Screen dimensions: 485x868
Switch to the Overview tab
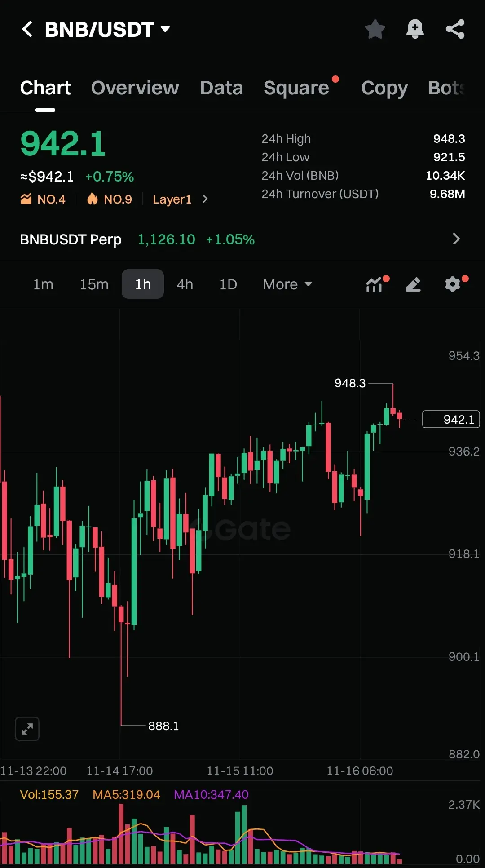pos(135,88)
